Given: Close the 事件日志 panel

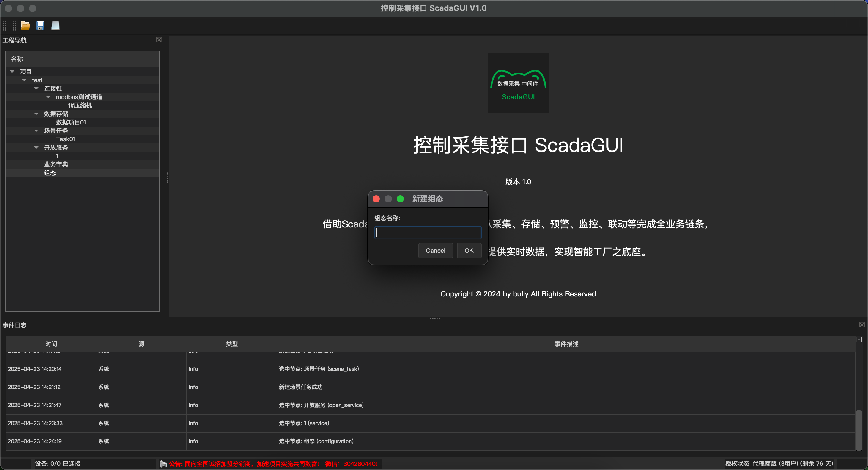Looking at the screenshot, I should tap(862, 325).
